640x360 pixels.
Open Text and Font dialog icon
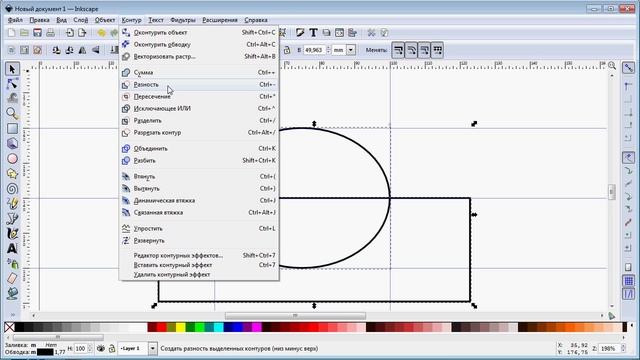click(x=313, y=33)
